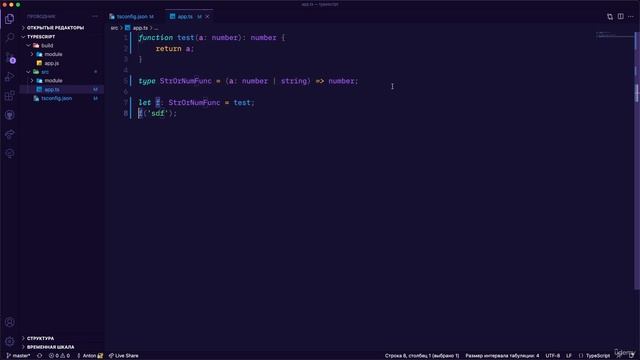Open the Run and Debug view
The image size is (640, 360).
pyautogui.click(x=9, y=76)
